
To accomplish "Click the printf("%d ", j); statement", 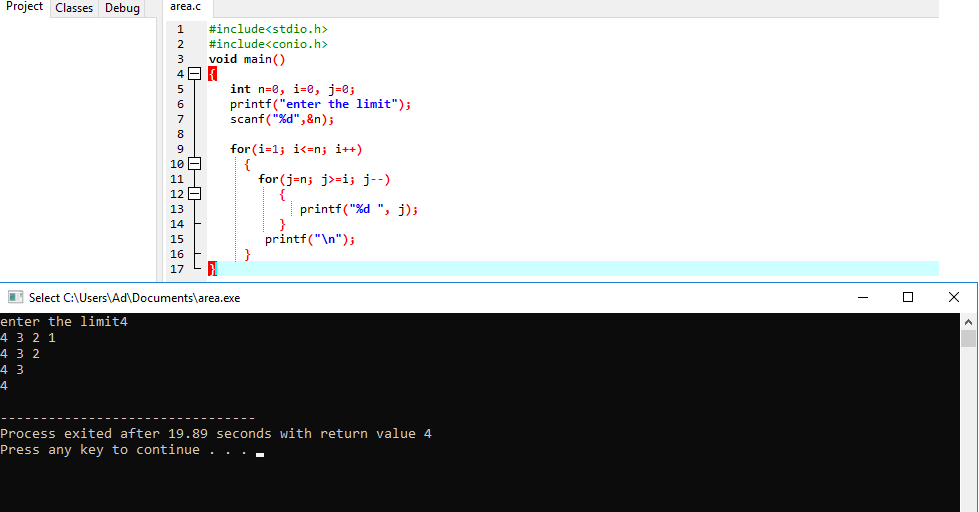I will click(x=358, y=209).
